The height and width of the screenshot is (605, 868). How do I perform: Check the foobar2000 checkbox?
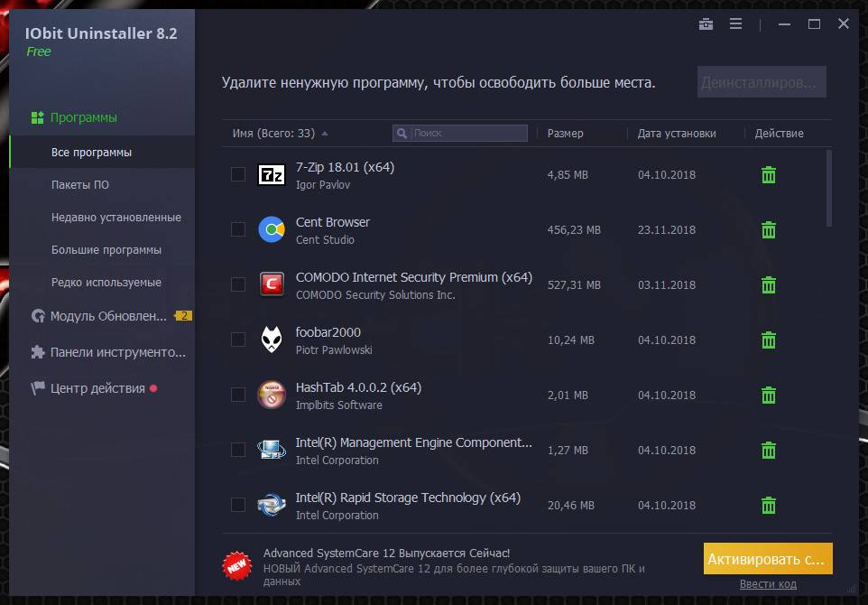[238, 339]
